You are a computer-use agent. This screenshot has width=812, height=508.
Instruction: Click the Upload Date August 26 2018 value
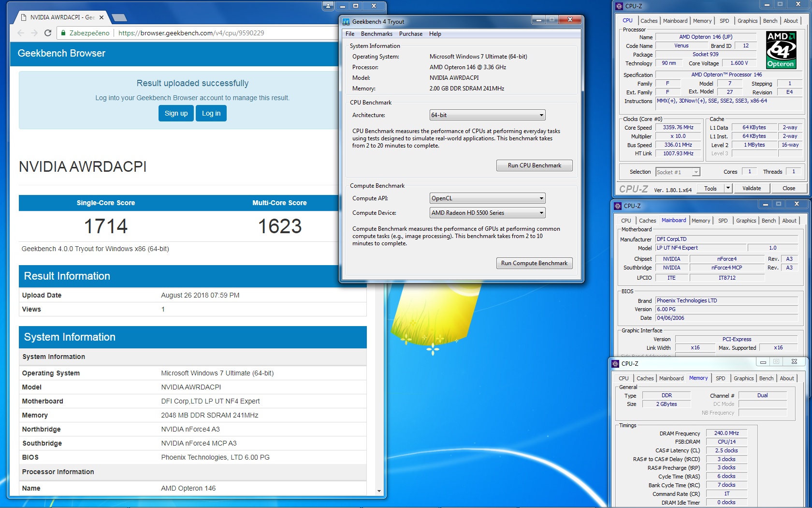(200, 295)
